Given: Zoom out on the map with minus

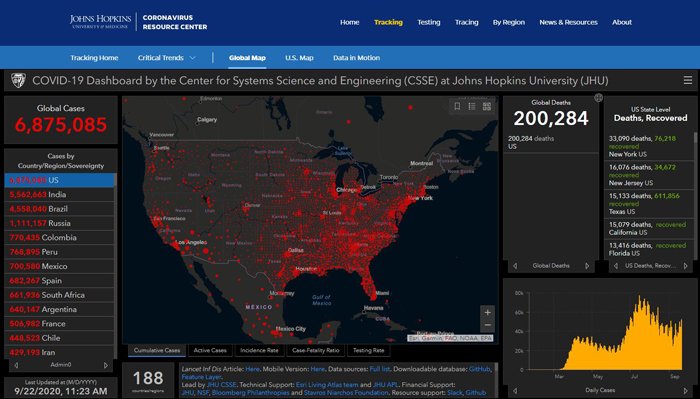Looking at the screenshot, I should [488, 325].
